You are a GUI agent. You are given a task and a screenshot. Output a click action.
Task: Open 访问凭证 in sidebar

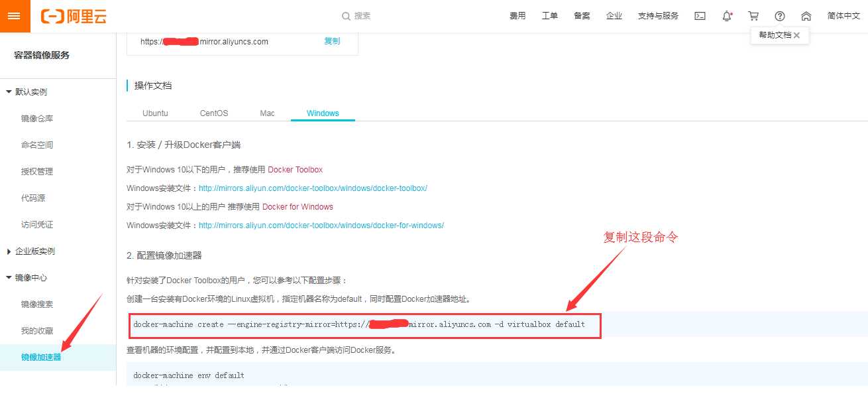click(x=37, y=224)
